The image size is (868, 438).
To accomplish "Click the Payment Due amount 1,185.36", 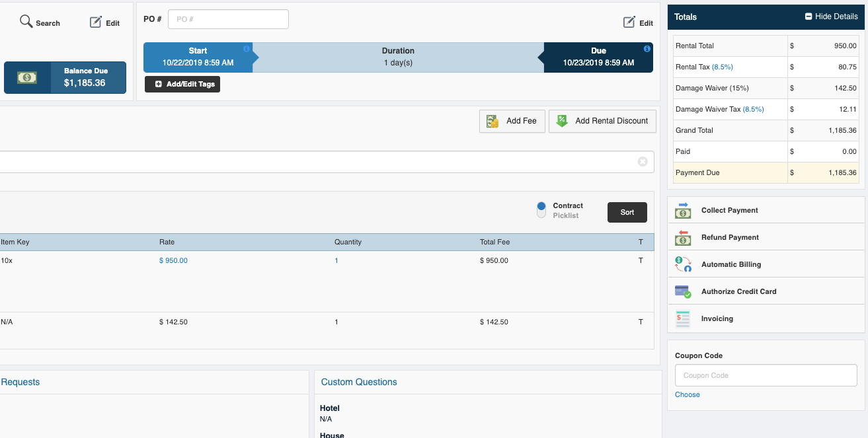I will [x=842, y=172].
